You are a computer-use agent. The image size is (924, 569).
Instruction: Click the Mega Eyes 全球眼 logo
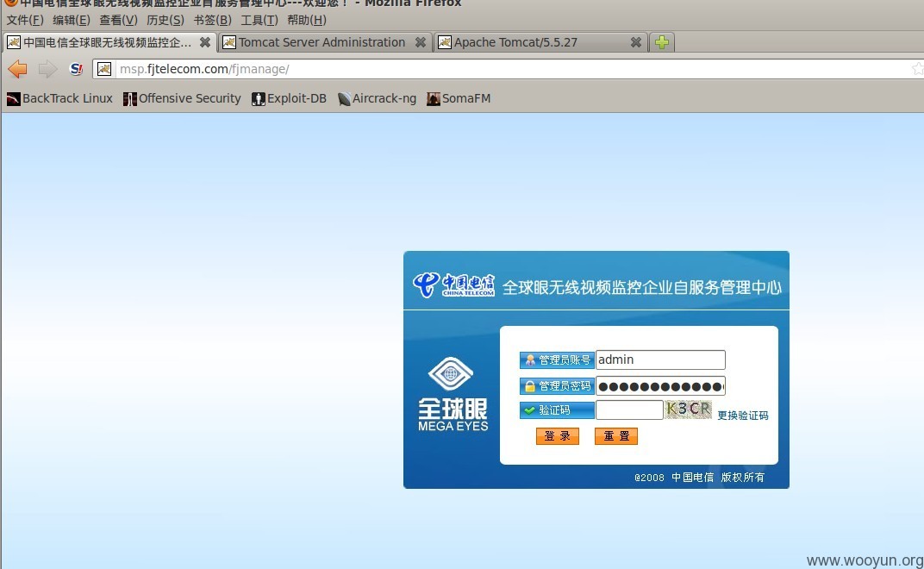point(453,394)
